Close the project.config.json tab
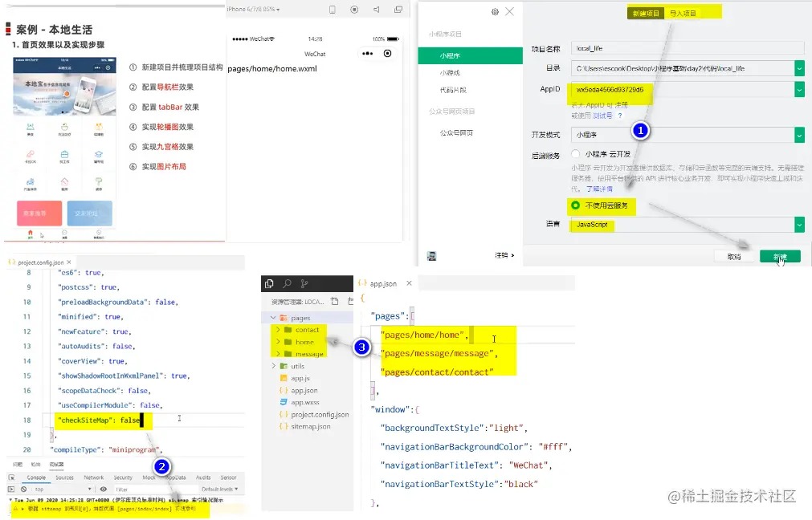 (69, 262)
